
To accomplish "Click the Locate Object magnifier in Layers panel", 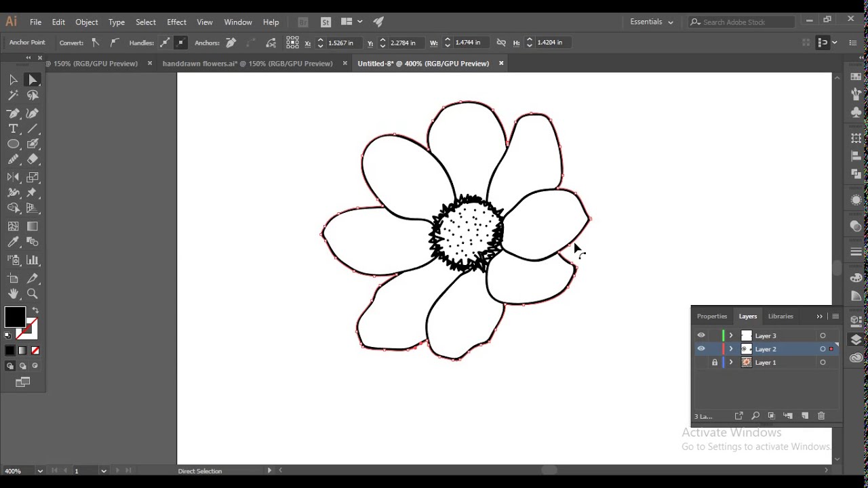I will [755, 415].
